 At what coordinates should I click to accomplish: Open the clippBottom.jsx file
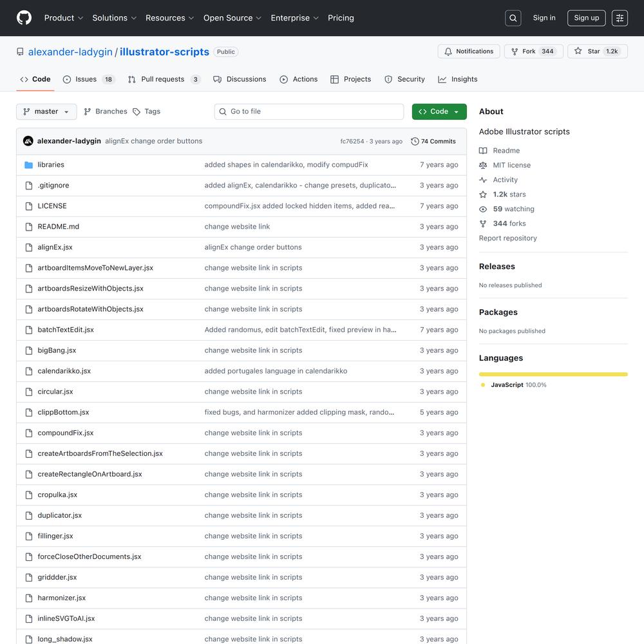coord(63,412)
